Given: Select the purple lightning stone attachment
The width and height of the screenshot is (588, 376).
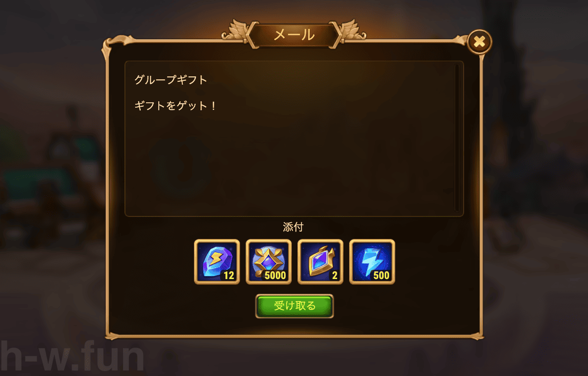Looking at the screenshot, I should 217,261.
